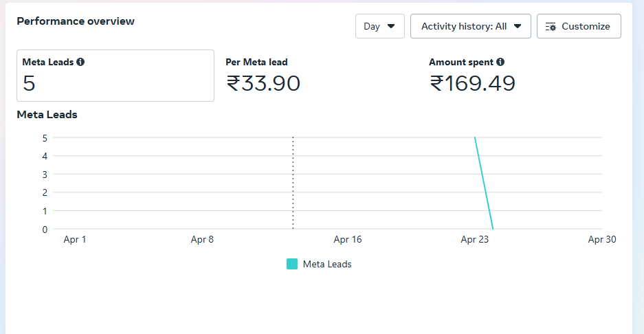
Task: Click the ₹169.49 amount spent value
Action: tap(472, 83)
